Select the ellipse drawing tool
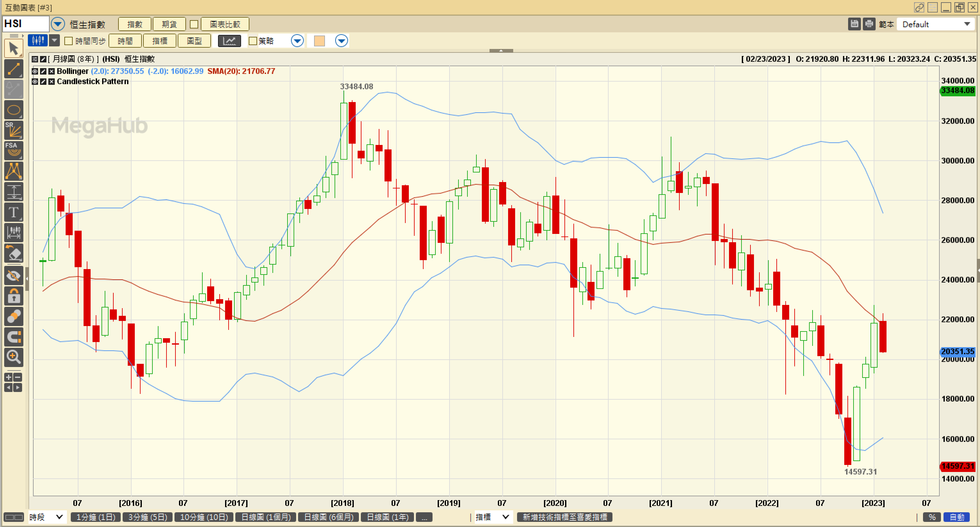Image resolution: width=980 pixels, height=527 pixels. pos(14,110)
